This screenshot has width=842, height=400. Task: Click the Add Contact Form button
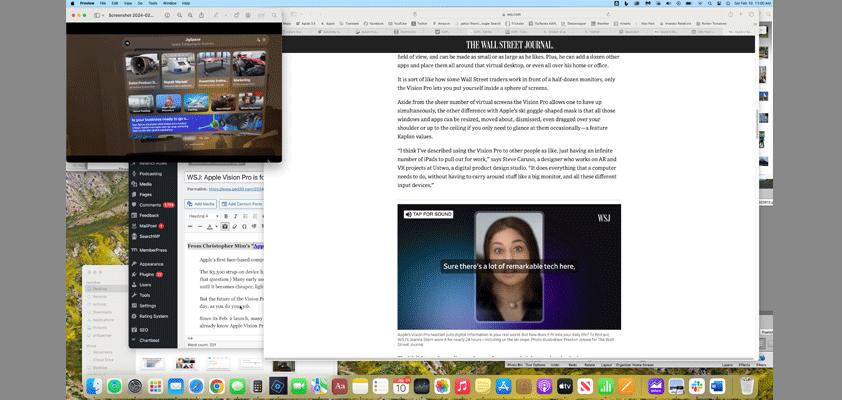click(242, 204)
